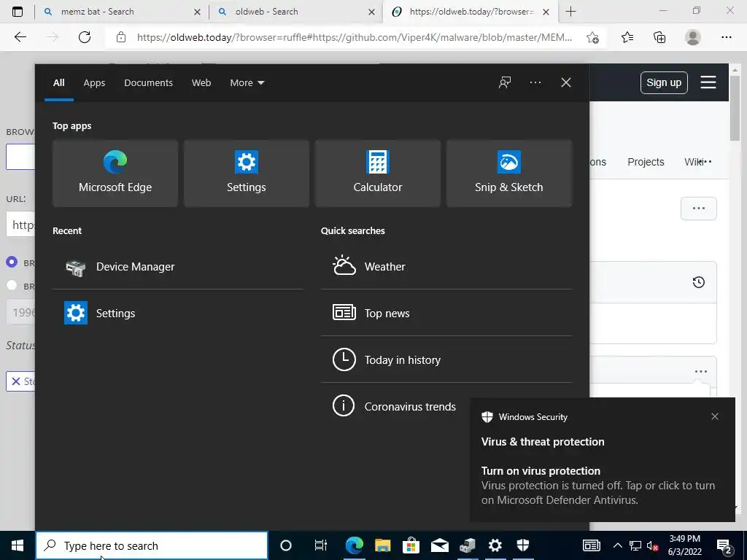The image size is (747, 560).
Task: Switch to Web search tab
Action: pos(201,83)
